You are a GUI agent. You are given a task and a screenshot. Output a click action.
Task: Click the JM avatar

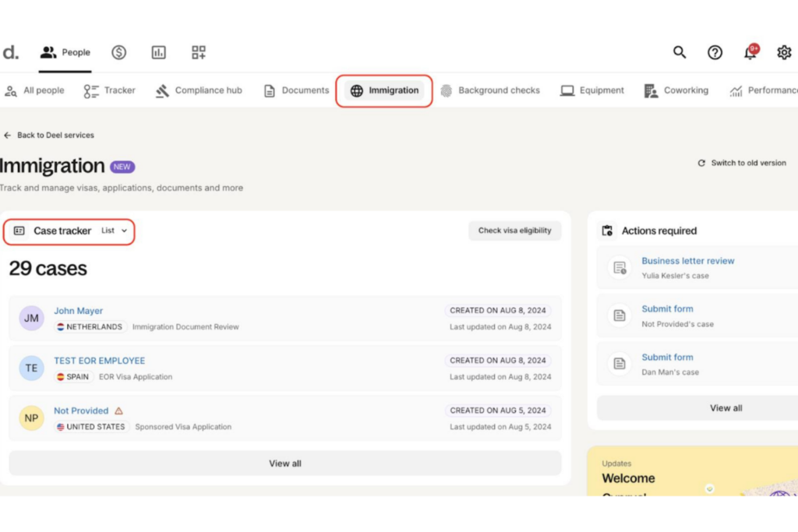point(31,318)
